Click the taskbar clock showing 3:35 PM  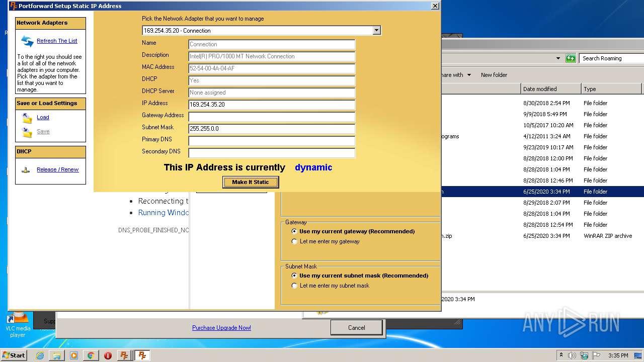618,355
